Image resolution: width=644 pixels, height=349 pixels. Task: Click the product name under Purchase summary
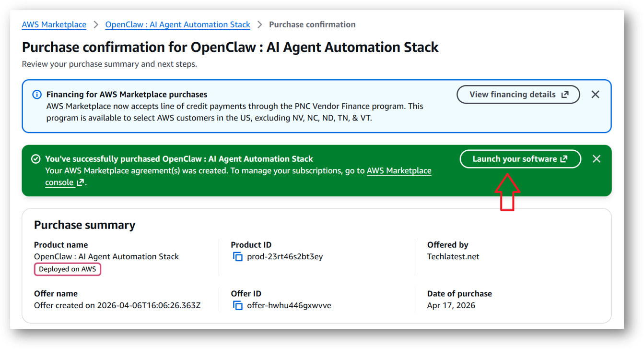pyautogui.click(x=106, y=257)
